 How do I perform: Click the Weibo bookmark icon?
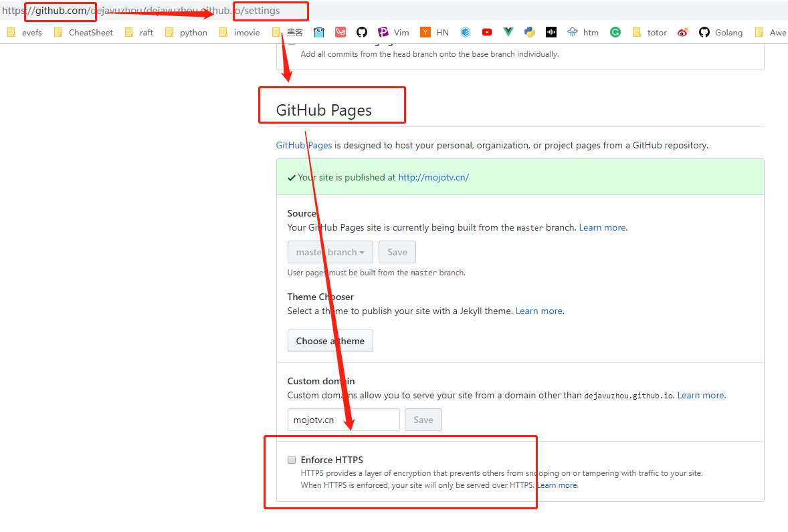(682, 33)
